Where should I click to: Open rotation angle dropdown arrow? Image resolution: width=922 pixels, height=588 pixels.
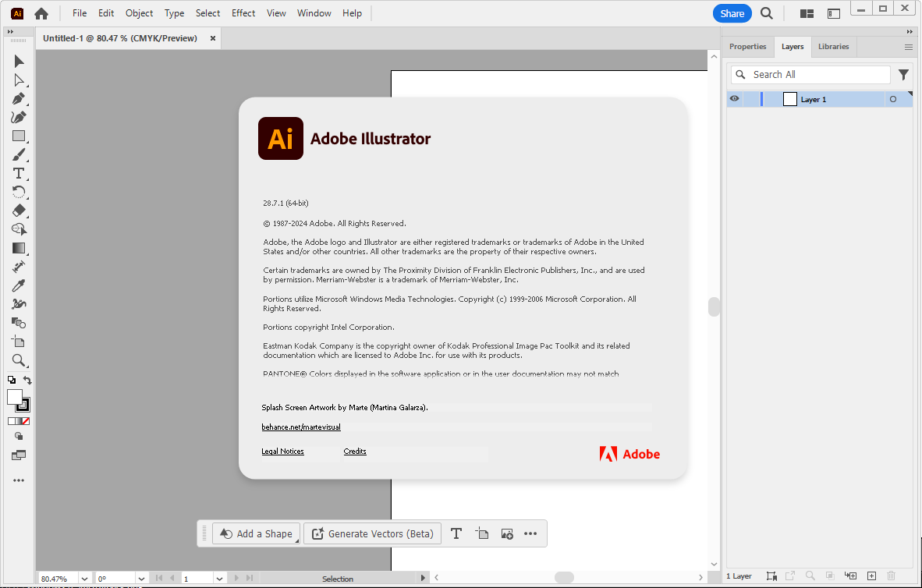[141, 579]
